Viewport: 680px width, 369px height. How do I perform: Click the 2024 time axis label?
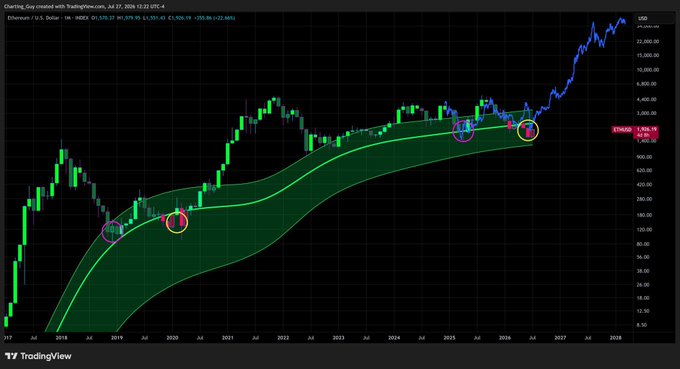click(394, 337)
